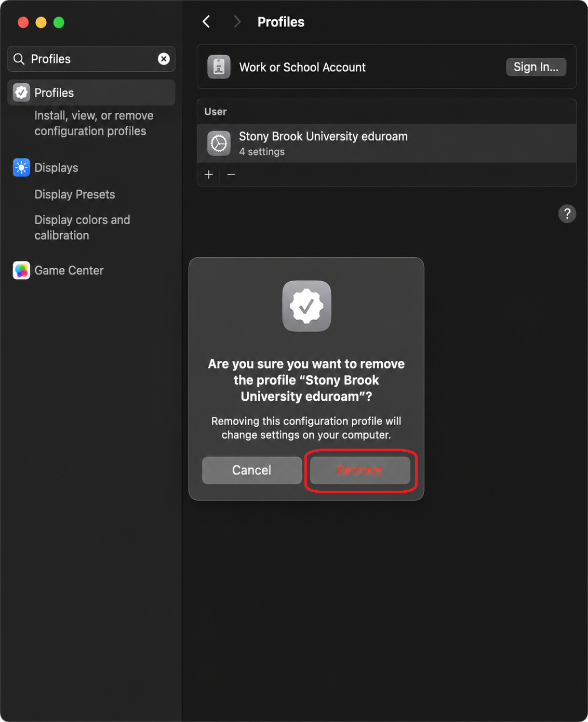Image resolution: width=588 pixels, height=722 pixels.
Task: Cancel the profile removal dialog
Action: pyautogui.click(x=252, y=470)
